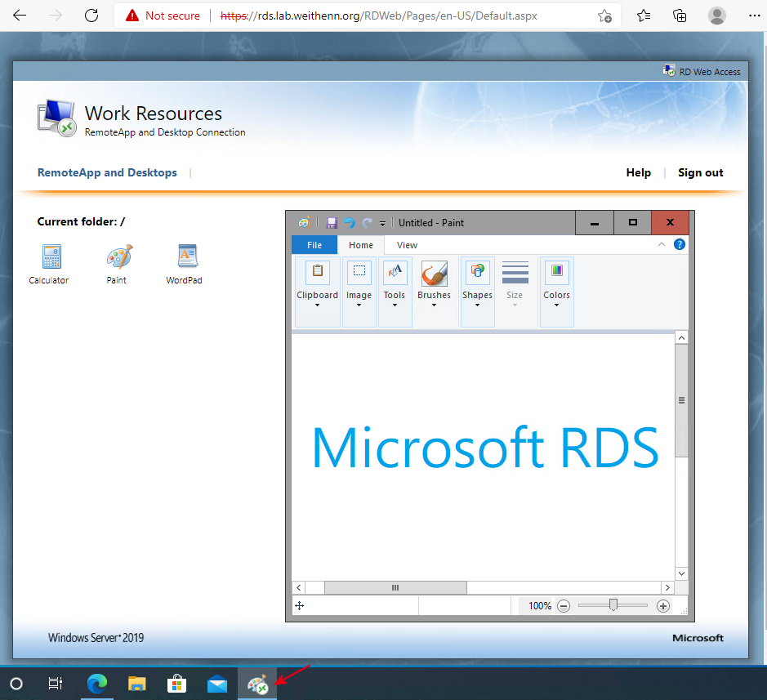Click the vertical scrollbar up arrow in Paint
Image resolution: width=767 pixels, height=700 pixels.
click(681, 337)
